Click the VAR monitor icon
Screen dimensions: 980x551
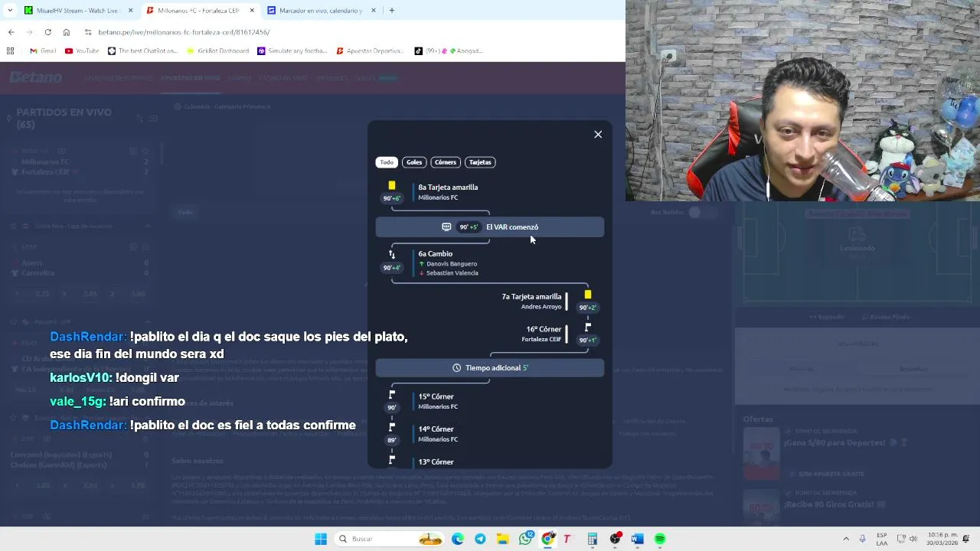coord(446,227)
